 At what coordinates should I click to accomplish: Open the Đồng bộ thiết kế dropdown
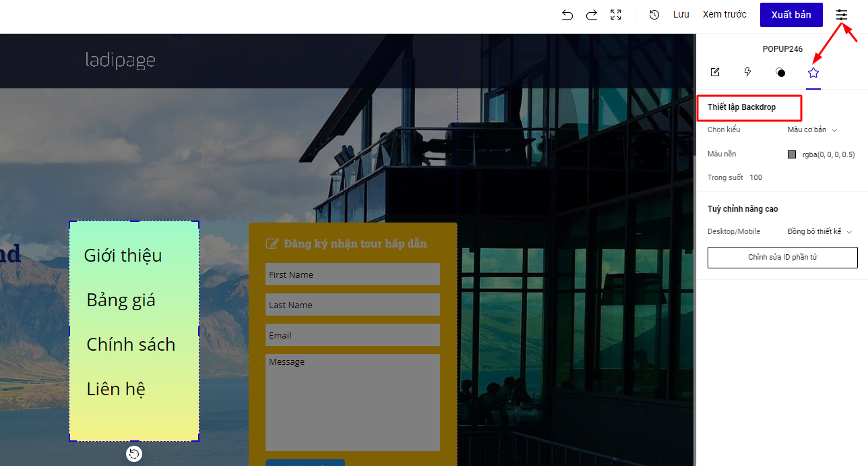pyautogui.click(x=819, y=231)
